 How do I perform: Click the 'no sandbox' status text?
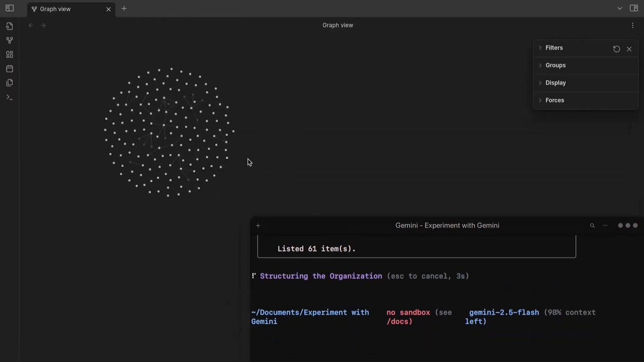[x=408, y=312]
